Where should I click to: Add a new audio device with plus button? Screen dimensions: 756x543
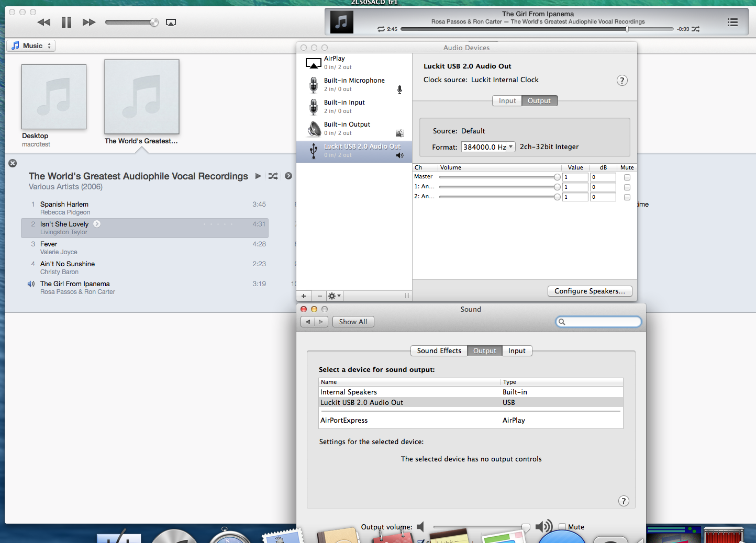tap(304, 296)
